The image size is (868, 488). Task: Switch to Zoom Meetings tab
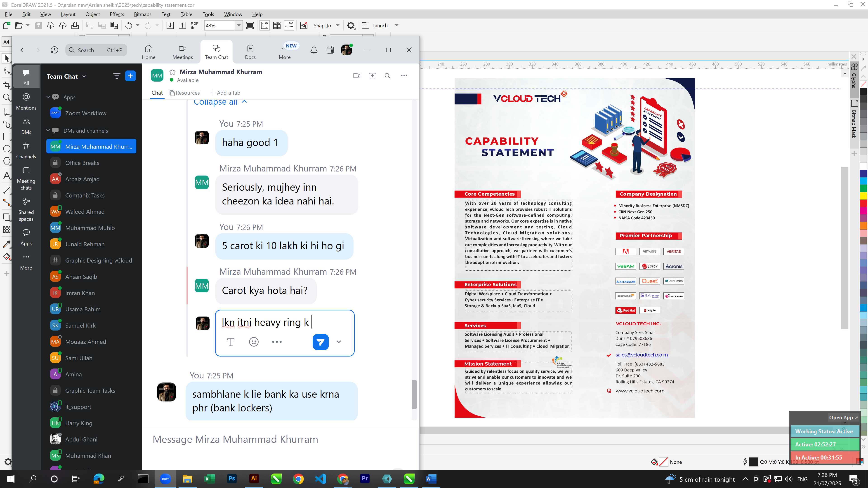coord(183,52)
